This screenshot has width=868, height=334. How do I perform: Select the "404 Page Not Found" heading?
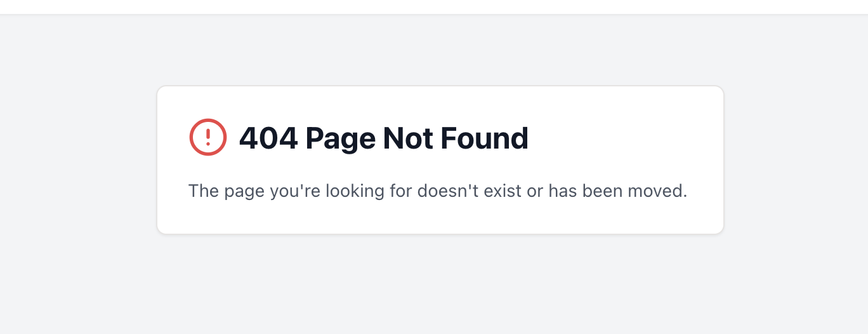tap(383, 138)
